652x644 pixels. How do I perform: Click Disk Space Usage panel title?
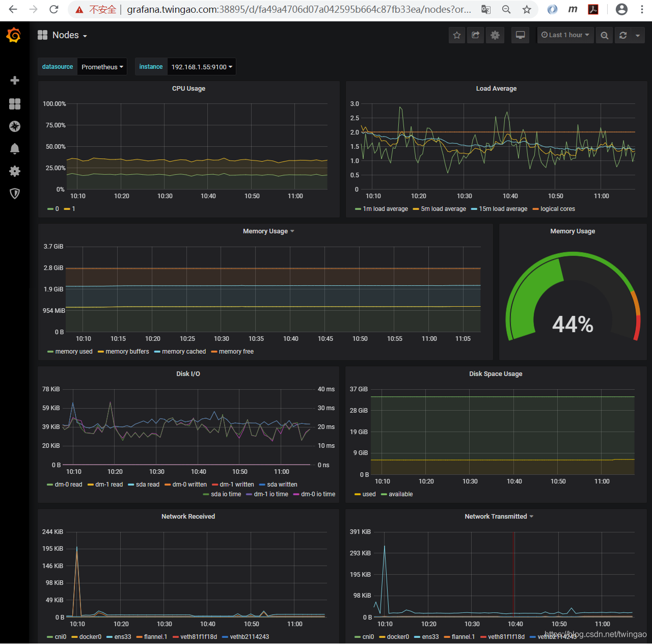tap(496, 374)
